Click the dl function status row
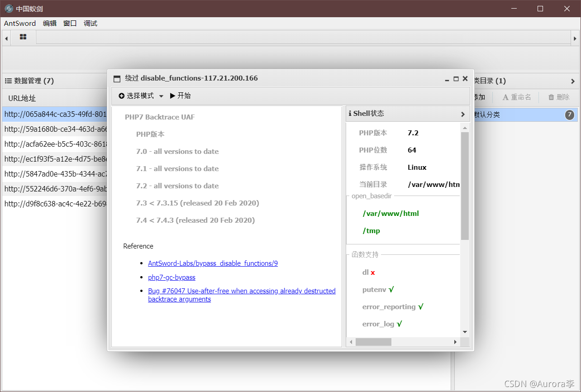The height and width of the screenshot is (392, 581). click(x=369, y=272)
